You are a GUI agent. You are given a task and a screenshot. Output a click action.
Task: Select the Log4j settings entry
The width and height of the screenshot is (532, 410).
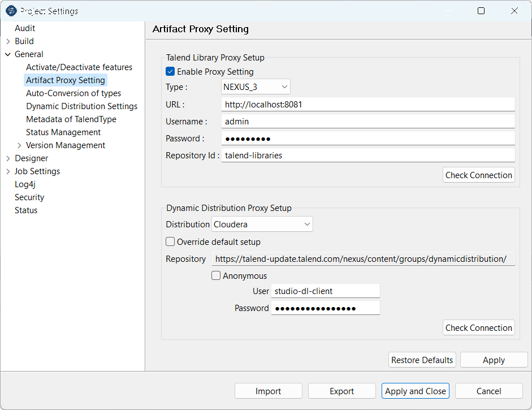[25, 184]
